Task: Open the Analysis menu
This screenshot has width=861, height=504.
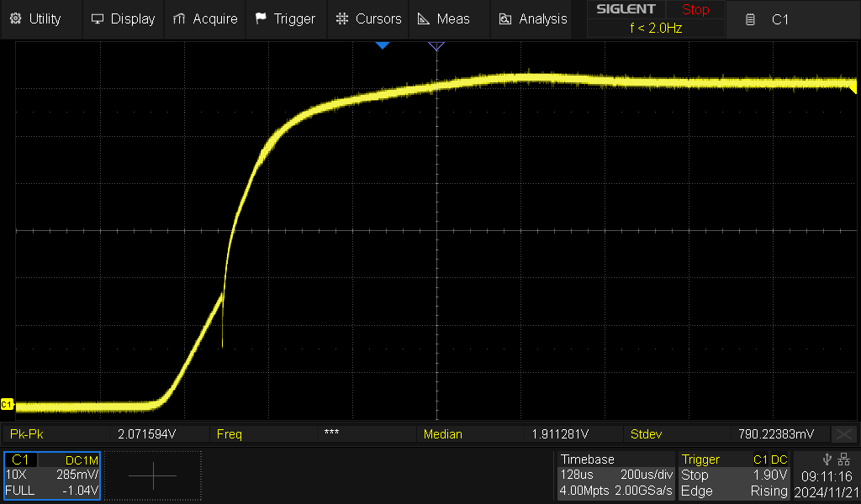Action: click(x=532, y=18)
